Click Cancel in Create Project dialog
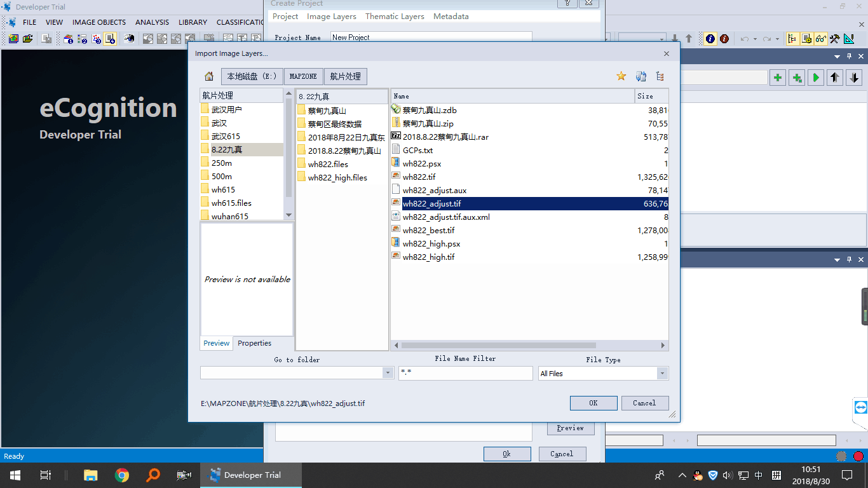 click(562, 454)
